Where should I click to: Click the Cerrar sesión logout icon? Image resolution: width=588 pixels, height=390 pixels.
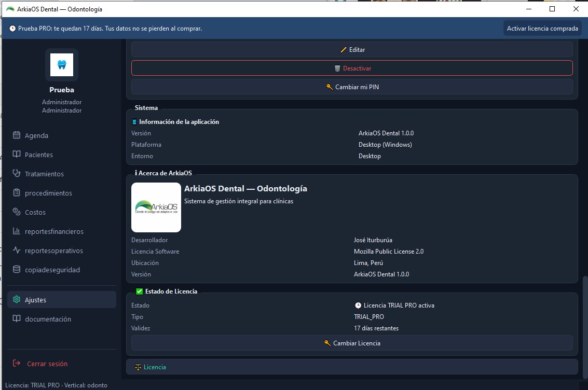17,364
